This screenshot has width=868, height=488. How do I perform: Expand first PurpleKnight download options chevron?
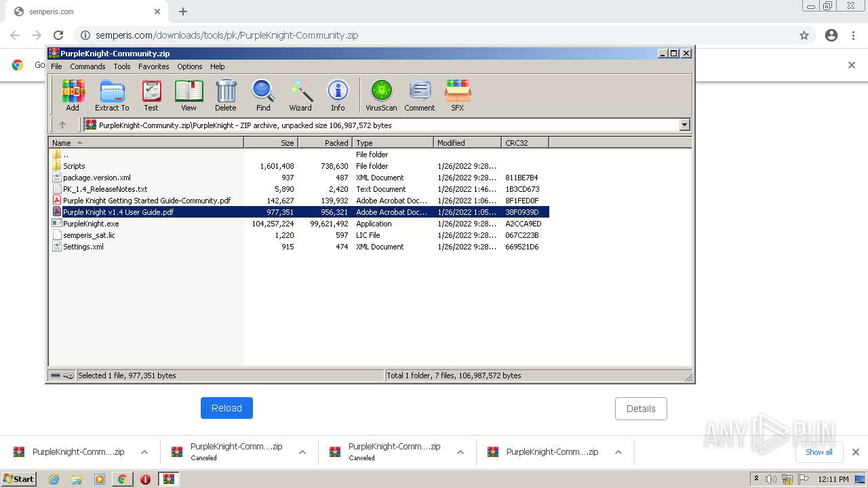144,452
